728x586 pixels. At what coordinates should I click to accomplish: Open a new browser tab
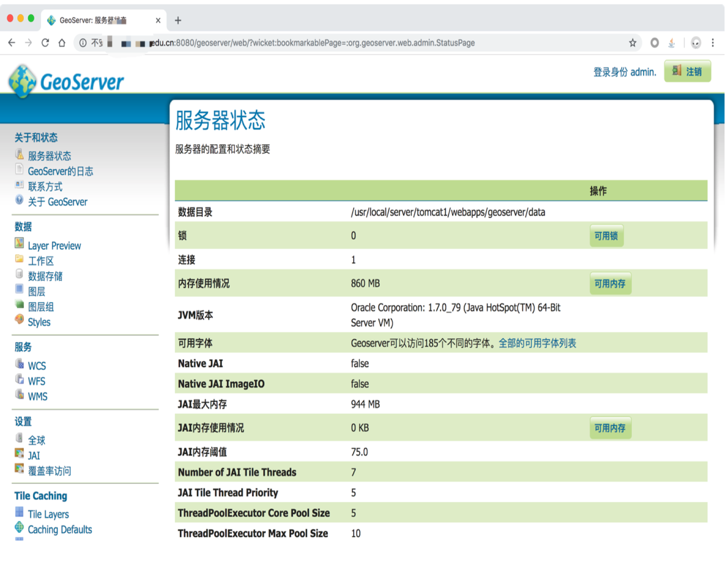178,20
